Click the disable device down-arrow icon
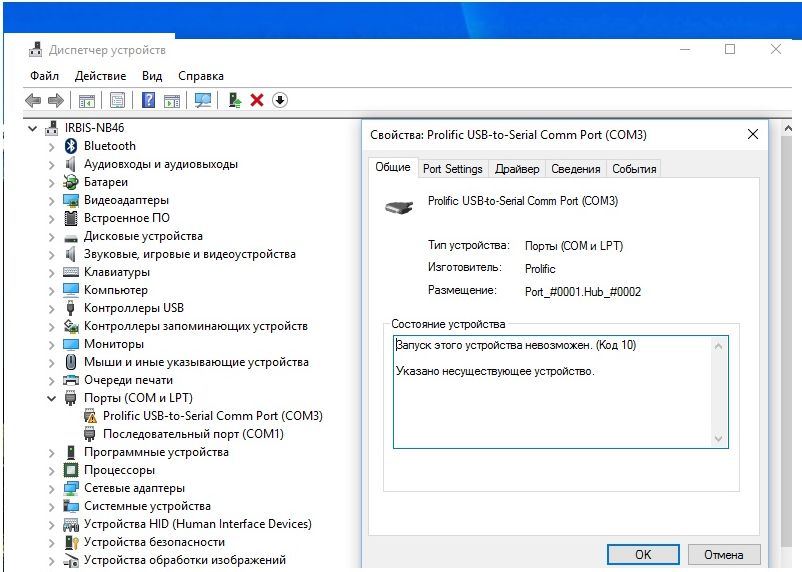 pos(280,100)
